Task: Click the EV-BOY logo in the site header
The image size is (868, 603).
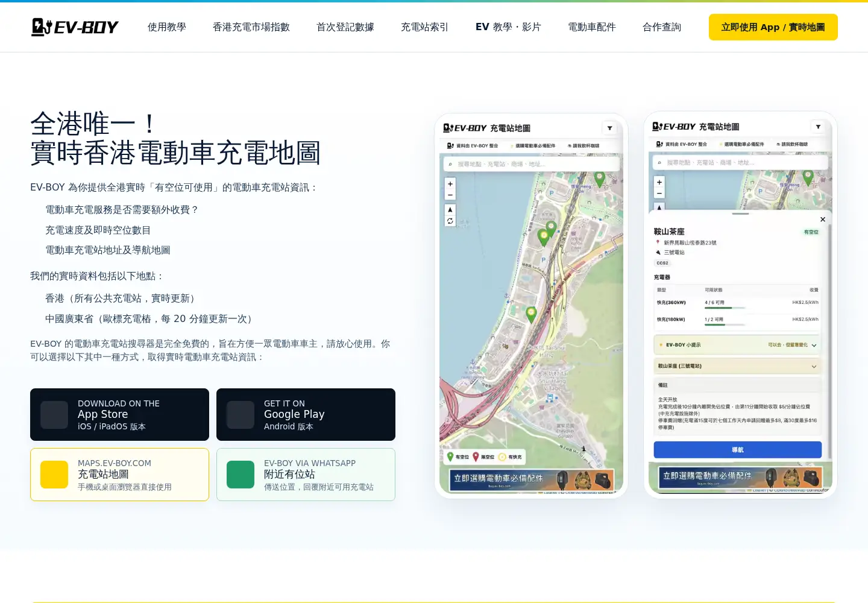Action: tap(75, 27)
